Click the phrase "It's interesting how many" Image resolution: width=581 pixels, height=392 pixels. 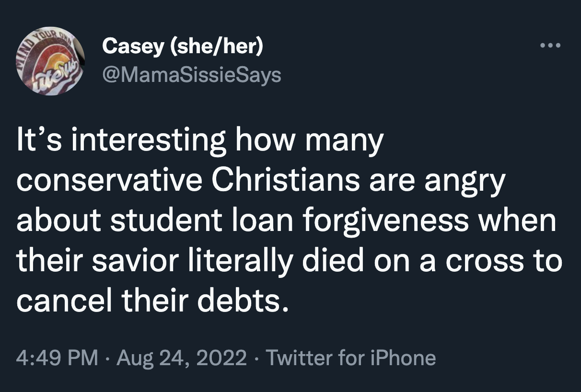pyautogui.click(x=200, y=141)
